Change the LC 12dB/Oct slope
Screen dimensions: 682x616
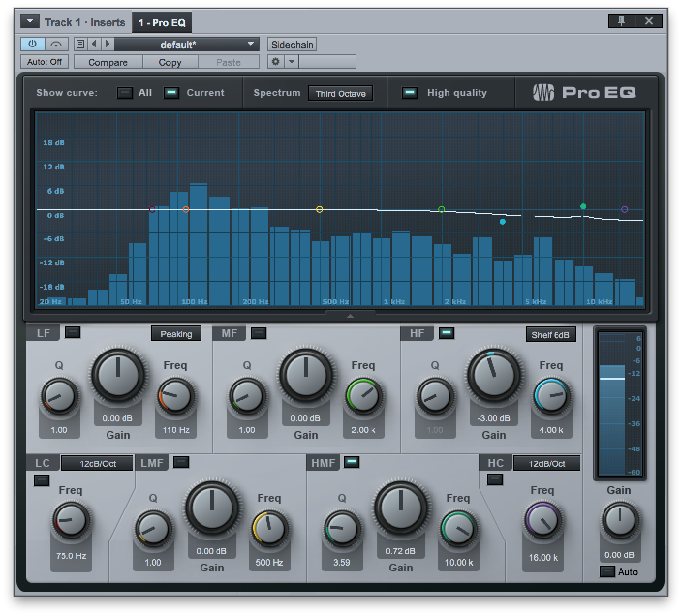point(97,463)
